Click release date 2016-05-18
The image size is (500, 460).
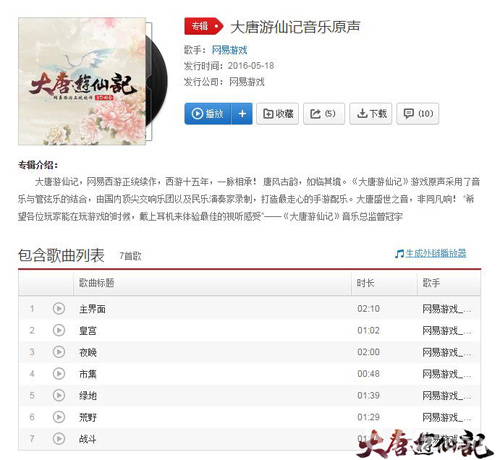pyautogui.click(x=251, y=66)
